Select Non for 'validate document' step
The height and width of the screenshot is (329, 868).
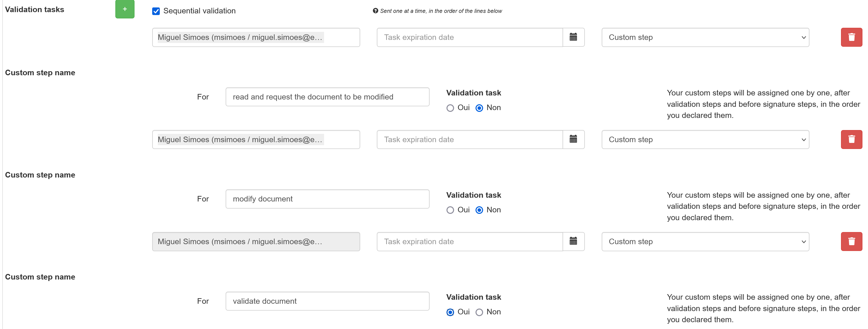pos(479,312)
